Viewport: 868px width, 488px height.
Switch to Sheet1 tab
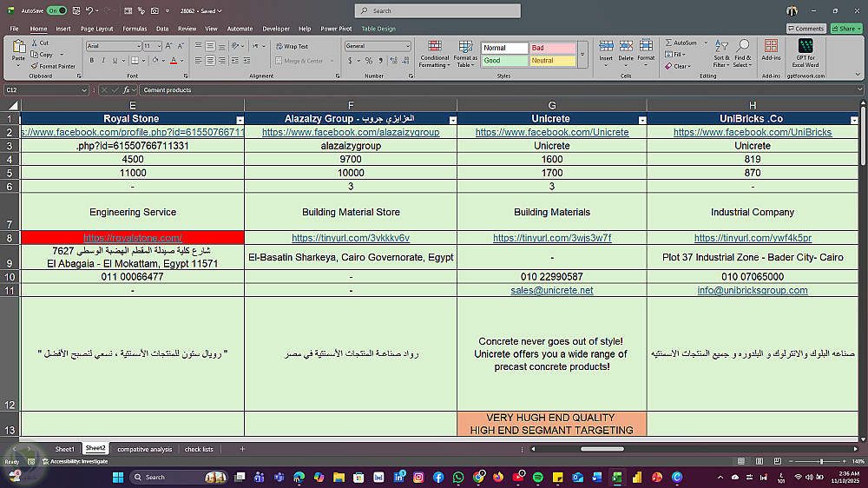pyautogui.click(x=64, y=449)
